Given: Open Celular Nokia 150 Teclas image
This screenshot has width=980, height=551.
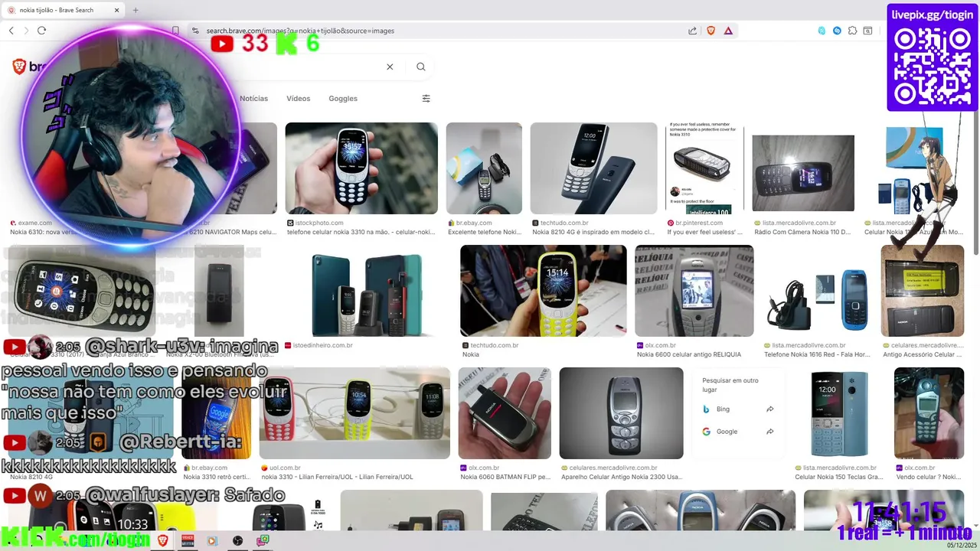Looking at the screenshot, I should (x=839, y=413).
